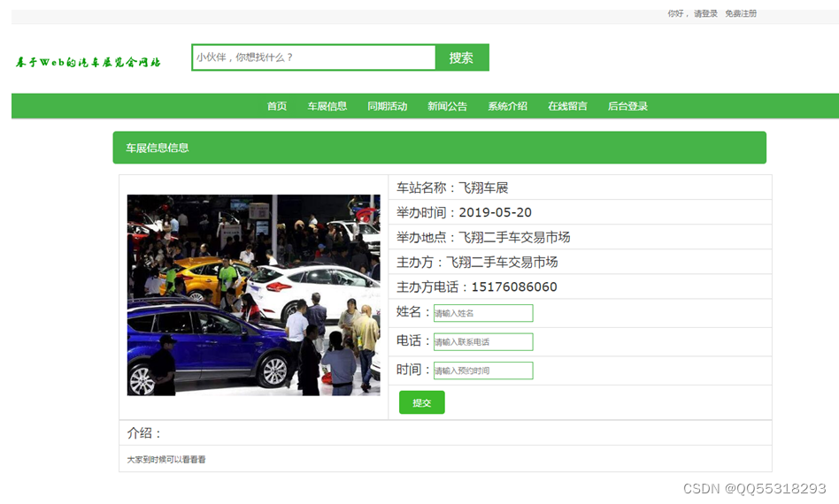
Task: Focus the 姓名 input field
Action: click(483, 313)
